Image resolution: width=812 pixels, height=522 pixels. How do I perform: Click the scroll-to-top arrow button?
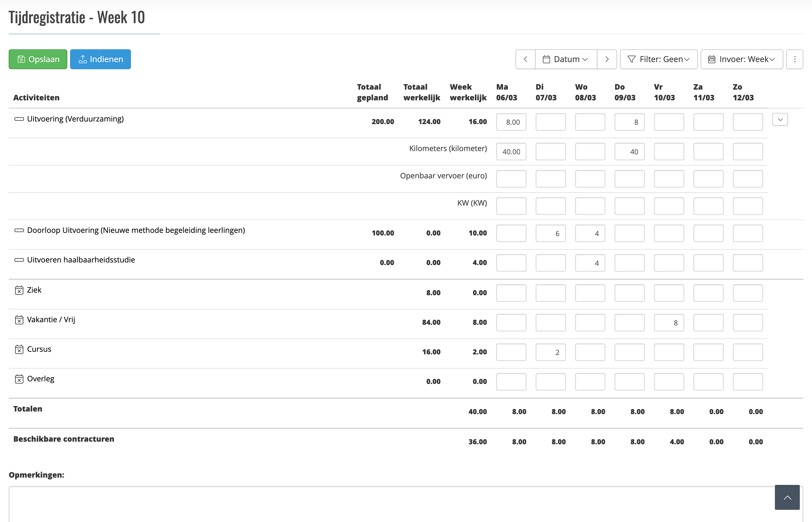(x=787, y=497)
